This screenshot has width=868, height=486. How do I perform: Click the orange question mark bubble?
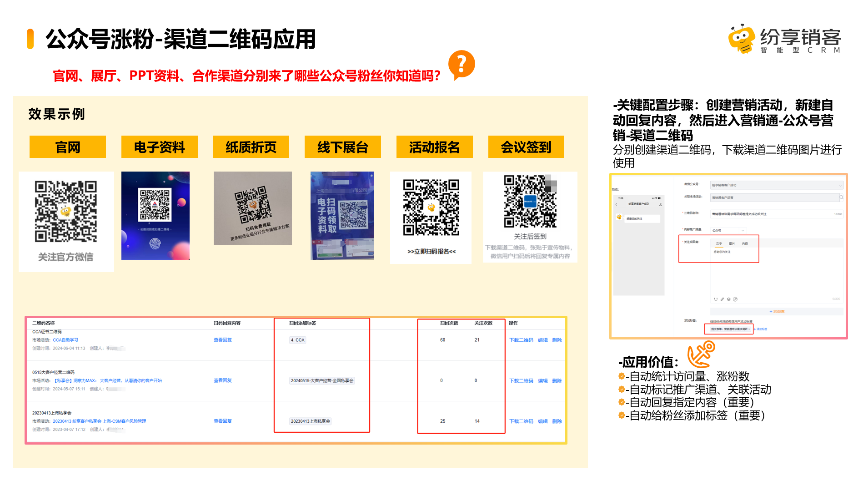point(462,65)
